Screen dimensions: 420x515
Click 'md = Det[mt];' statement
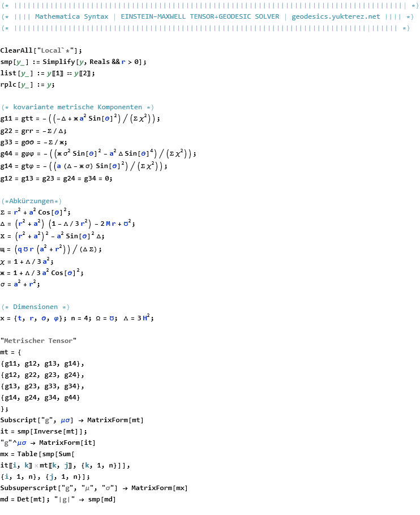click(x=25, y=499)
